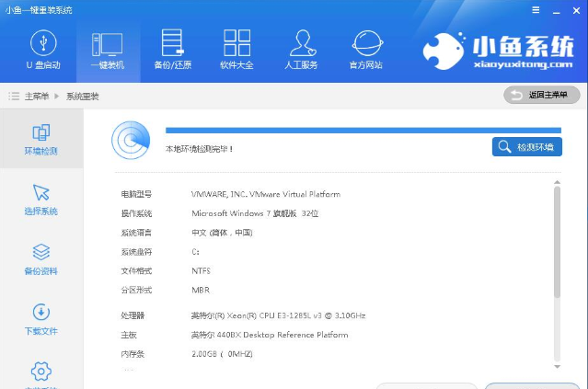The height and width of the screenshot is (389, 588).
Task: Click the 电脑型号 label
Action: (136, 194)
